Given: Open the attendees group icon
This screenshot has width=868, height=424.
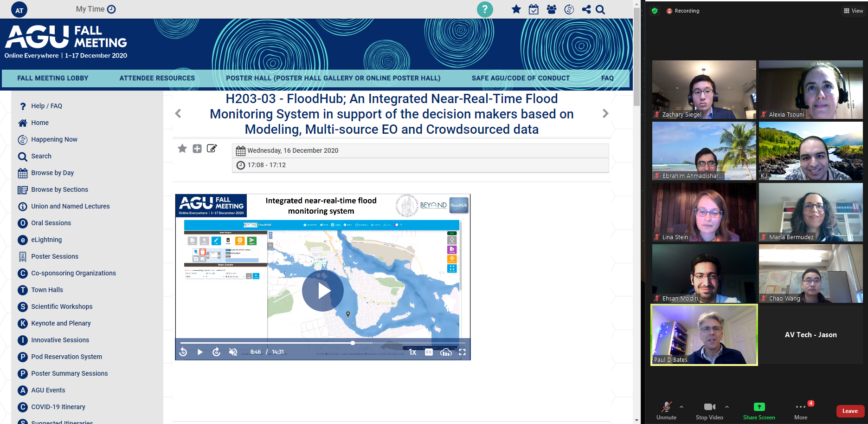Looking at the screenshot, I should 552,9.
